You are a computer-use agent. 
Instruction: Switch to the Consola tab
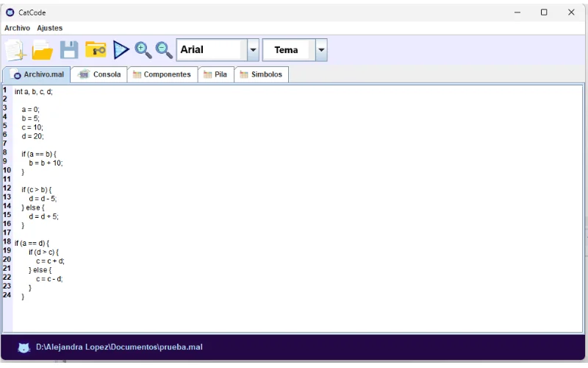(x=100, y=74)
